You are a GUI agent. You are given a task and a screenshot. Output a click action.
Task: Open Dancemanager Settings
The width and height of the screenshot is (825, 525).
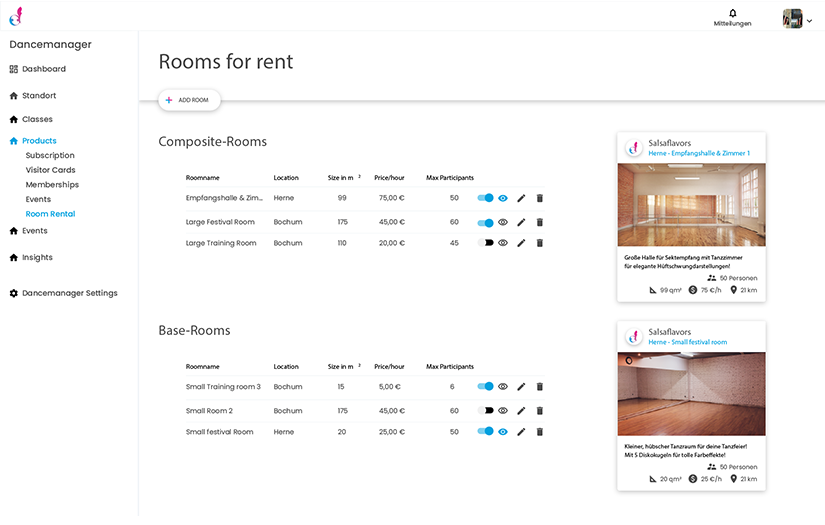64,294
